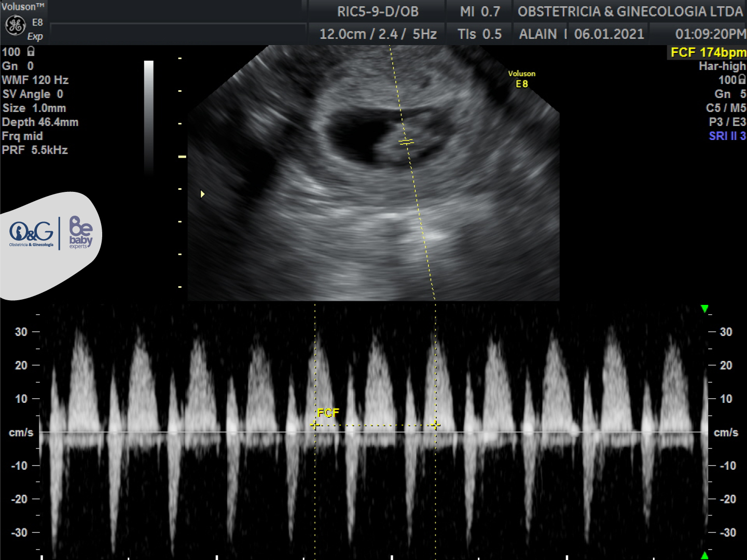Click the time 01:09:20PM

pos(711,34)
